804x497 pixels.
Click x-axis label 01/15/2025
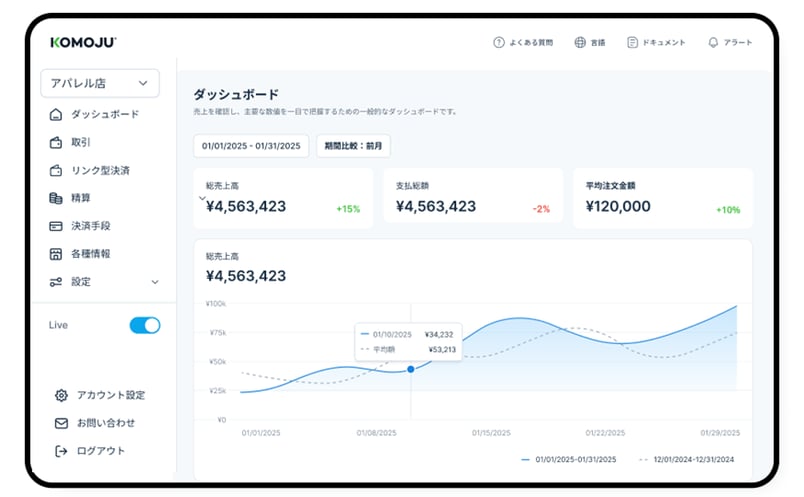coord(491,433)
